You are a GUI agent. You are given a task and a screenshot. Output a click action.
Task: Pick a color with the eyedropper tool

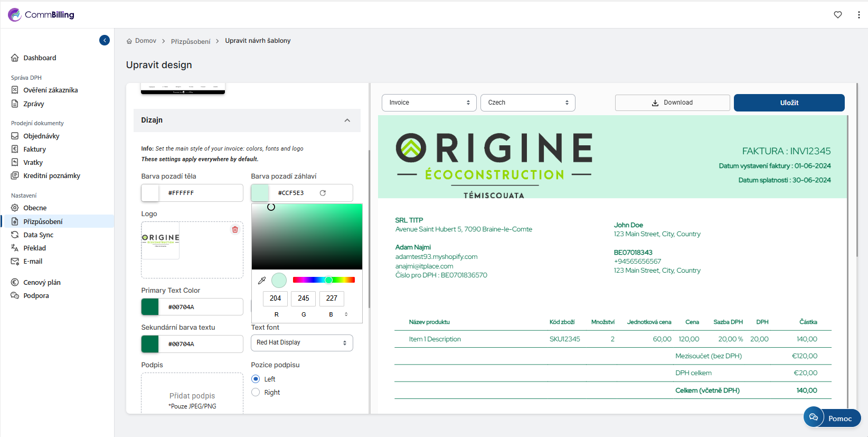pyautogui.click(x=262, y=281)
